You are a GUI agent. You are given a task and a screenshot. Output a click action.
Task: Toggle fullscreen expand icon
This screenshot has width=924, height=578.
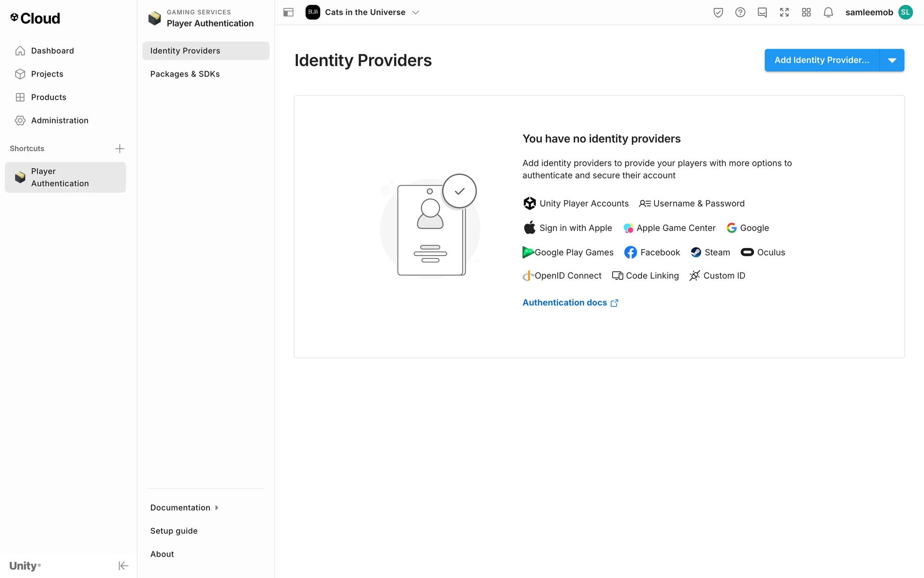pos(784,13)
